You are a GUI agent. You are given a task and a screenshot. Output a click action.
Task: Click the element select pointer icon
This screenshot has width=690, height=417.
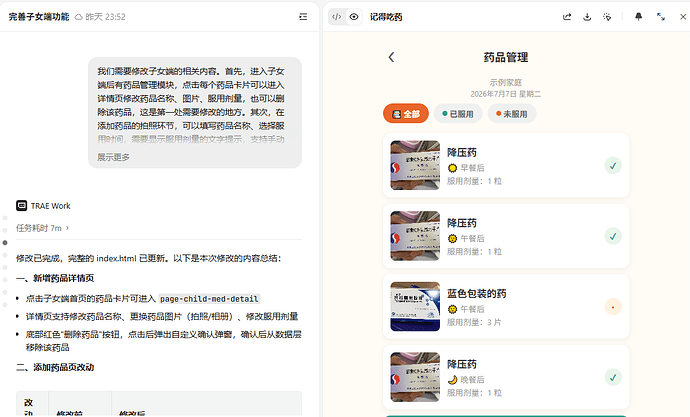(x=607, y=17)
